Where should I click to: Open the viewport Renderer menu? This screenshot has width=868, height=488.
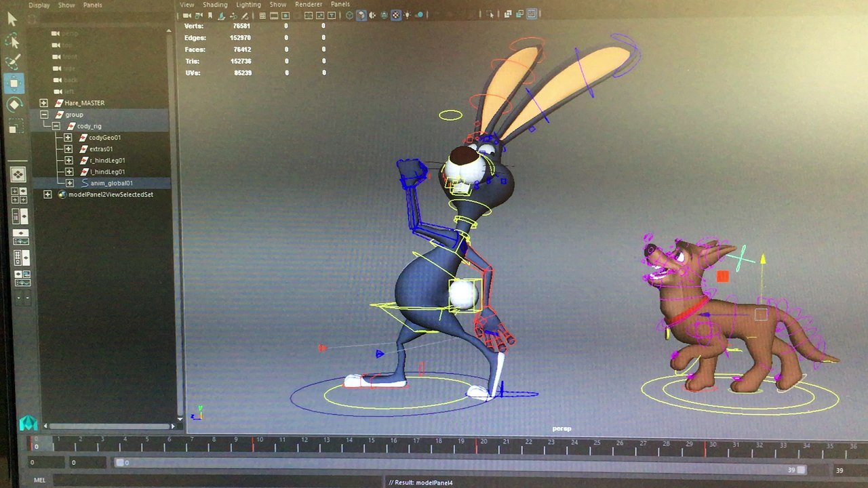click(309, 4)
